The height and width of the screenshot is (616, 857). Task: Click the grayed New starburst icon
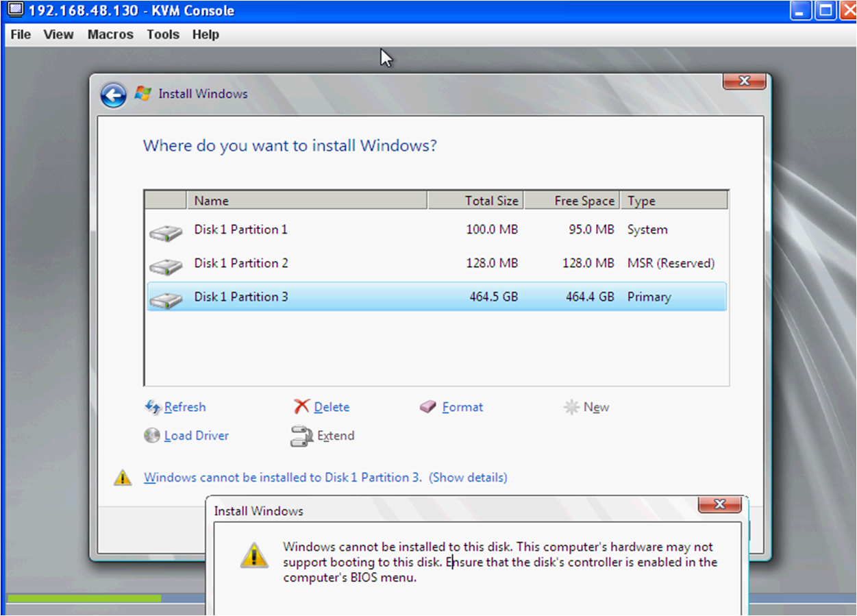click(571, 408)
